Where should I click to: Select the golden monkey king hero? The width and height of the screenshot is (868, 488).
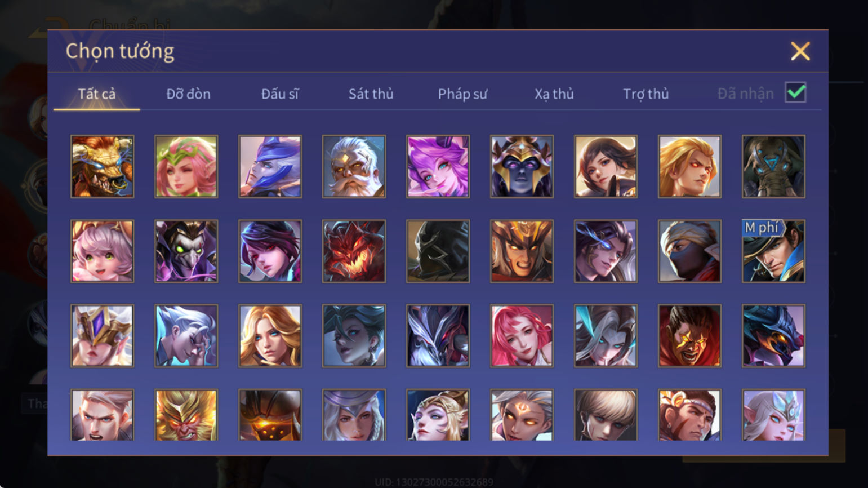[186, 415]
